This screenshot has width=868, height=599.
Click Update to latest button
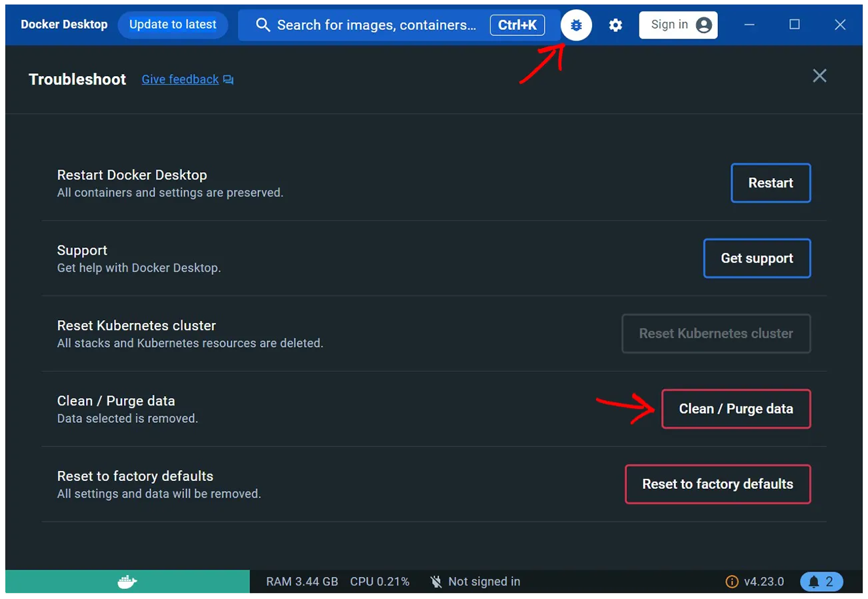pos(173,25)
